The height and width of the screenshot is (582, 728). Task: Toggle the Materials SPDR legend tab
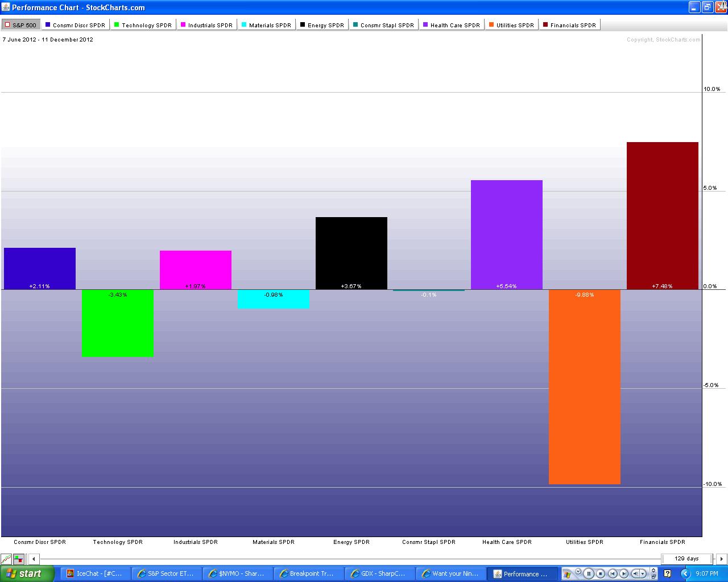266,25
